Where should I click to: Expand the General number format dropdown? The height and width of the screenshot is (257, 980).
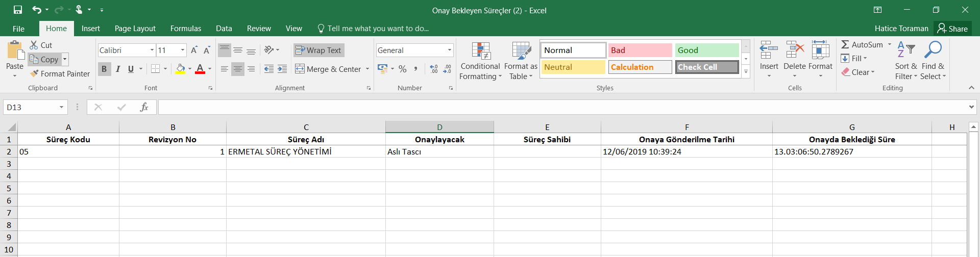tap(449, 50)
